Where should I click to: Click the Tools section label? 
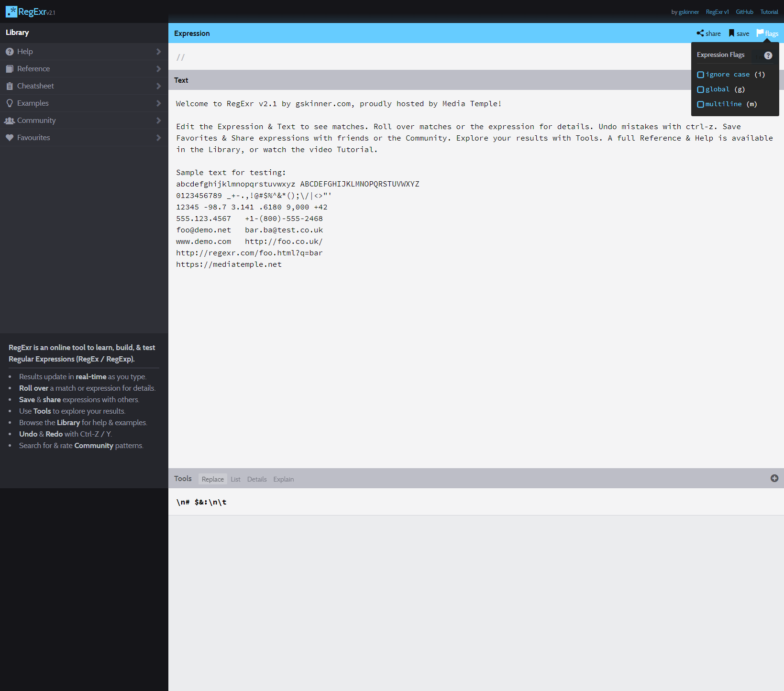point(183,478)
